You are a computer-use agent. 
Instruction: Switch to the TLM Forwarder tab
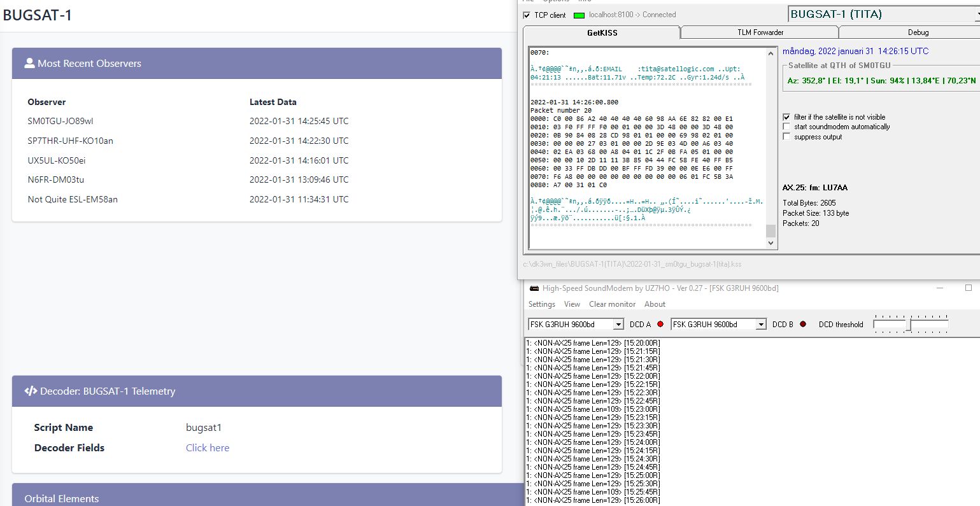click(x=760, y=32)
